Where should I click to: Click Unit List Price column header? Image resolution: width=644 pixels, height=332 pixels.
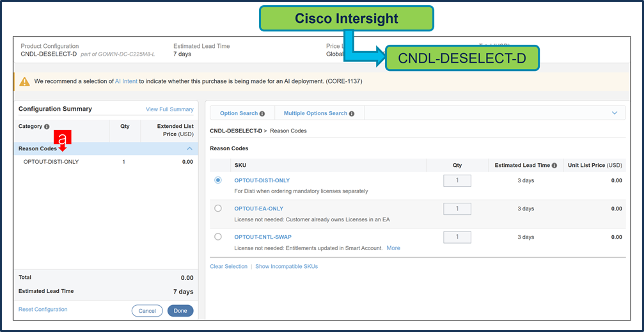coord(595,165)
